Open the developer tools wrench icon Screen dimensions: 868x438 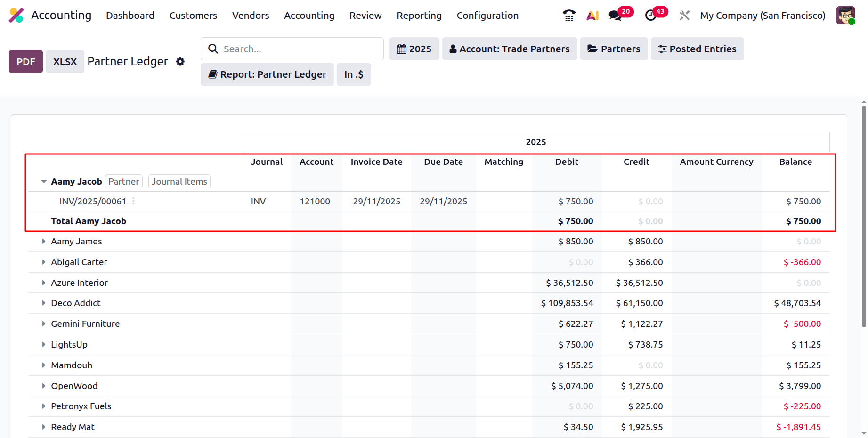[x=684, y=16]
